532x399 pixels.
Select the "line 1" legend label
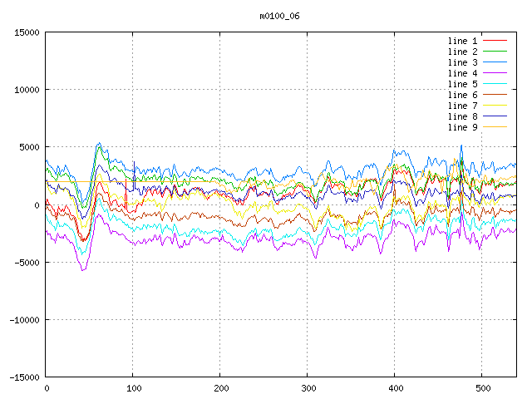pyautogui.click(x=463, y=41)
